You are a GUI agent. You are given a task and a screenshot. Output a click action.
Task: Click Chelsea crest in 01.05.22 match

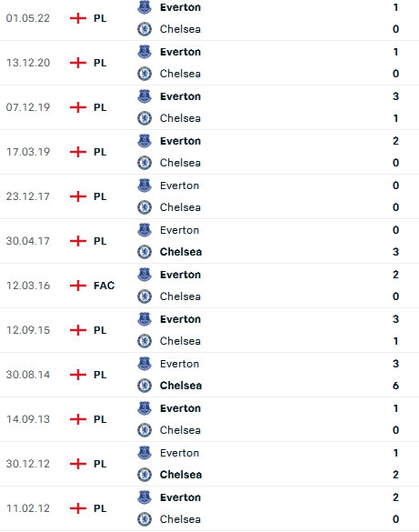tap(145, 29)
